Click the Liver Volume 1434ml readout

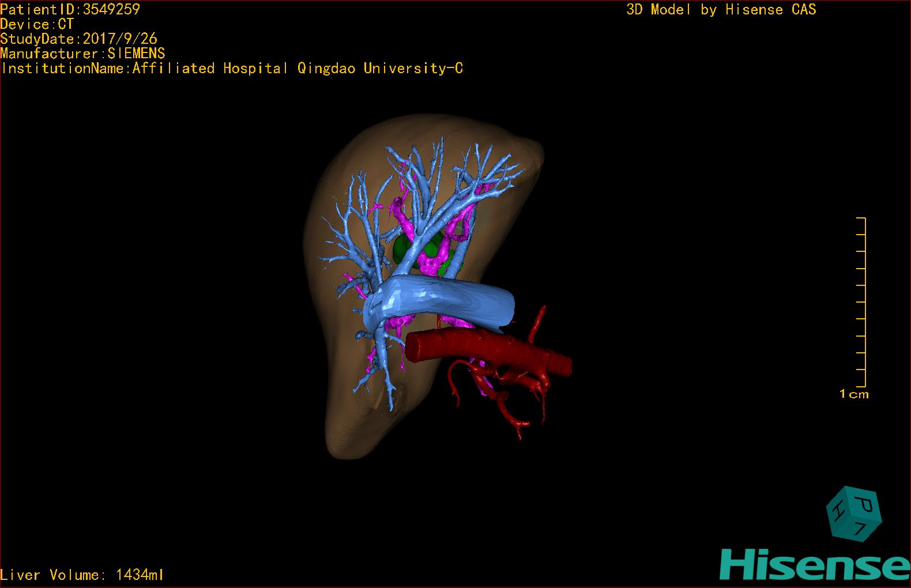[82, 575]
